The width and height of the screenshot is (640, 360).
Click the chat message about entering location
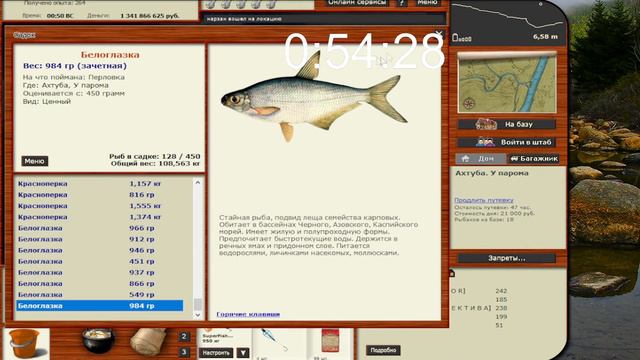pyautogui.click(x=244, y=19)
